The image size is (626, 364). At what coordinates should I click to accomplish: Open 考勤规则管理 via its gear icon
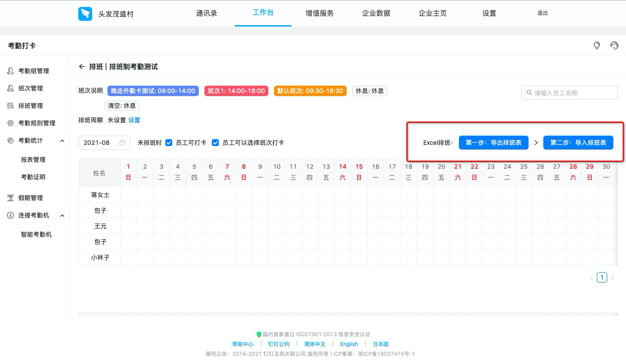pos(10,123)
